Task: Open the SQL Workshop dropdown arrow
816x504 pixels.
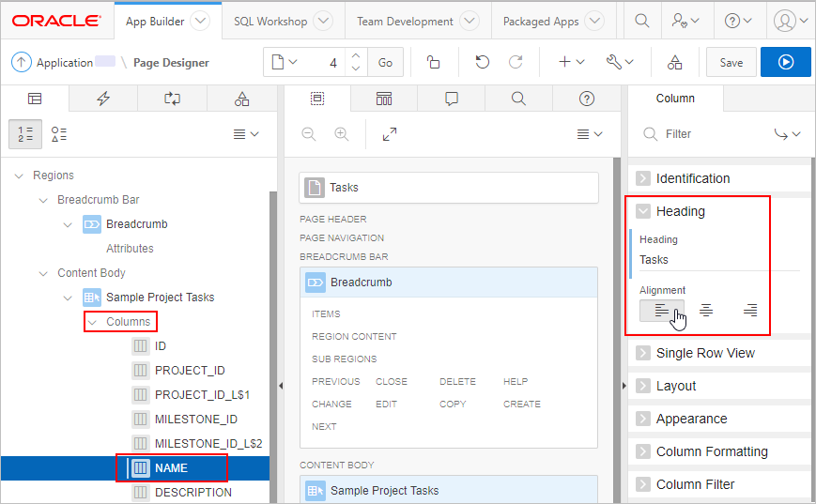Action: pyautogui.click(x=323, y=21)
